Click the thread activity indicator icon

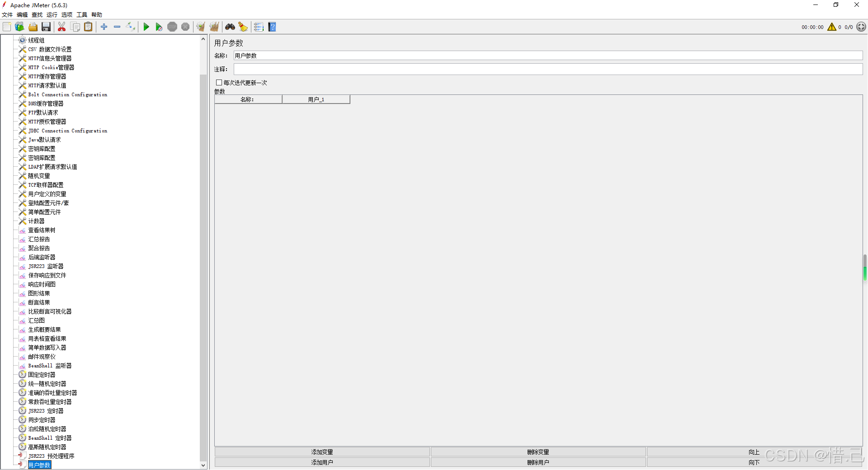tap(861, 27)
